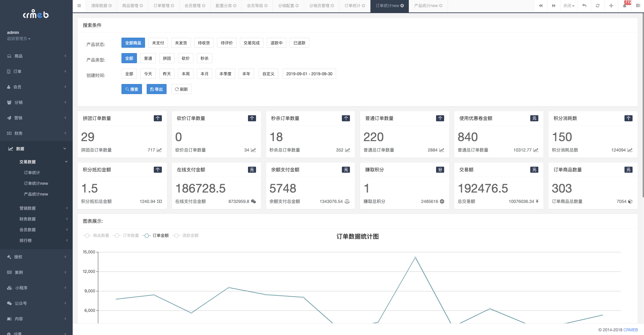The height and width of the screenshot is (335, 644).
Task: Select the 未支付 status filter button
Action: point(158,43)
